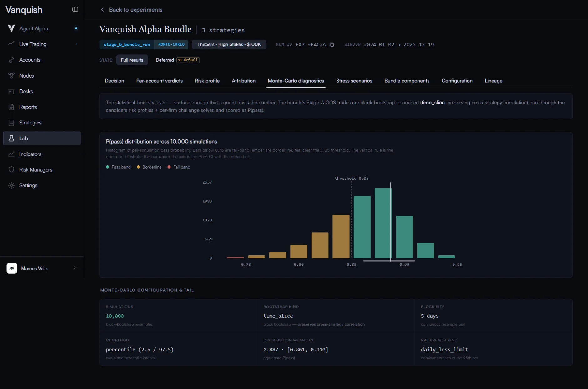Open Live Trading chart icon
Viewport: 588px width, 389px height.
point(12,44)
